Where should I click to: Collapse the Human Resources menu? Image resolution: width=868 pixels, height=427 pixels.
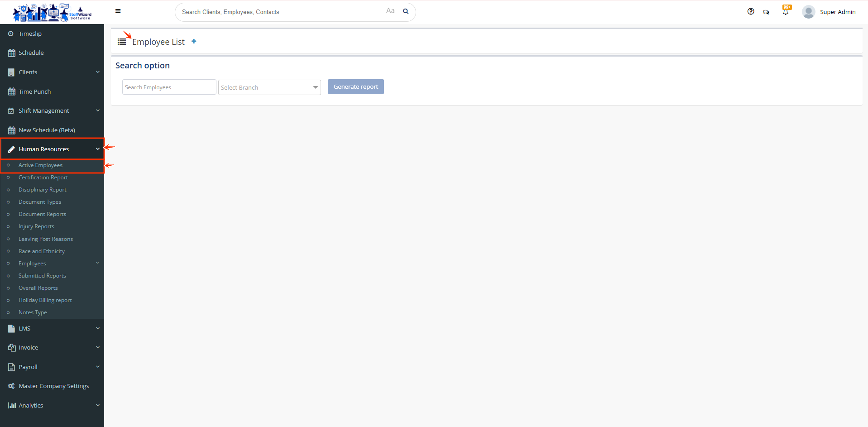point(52,149)
